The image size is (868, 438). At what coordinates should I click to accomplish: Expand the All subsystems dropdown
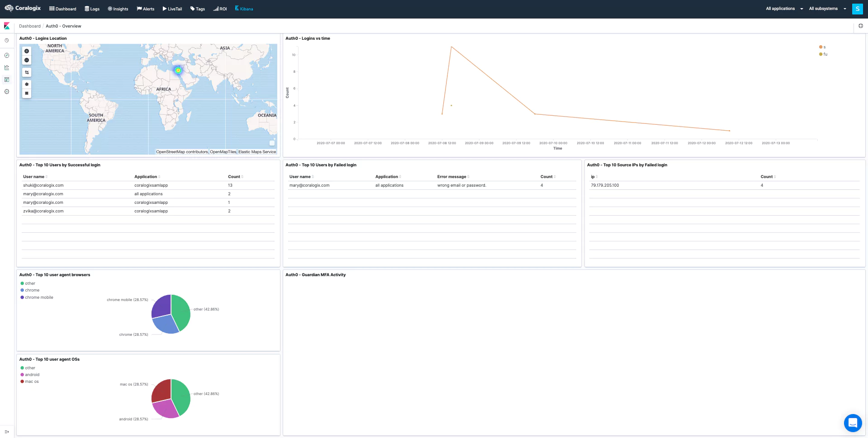828,9
